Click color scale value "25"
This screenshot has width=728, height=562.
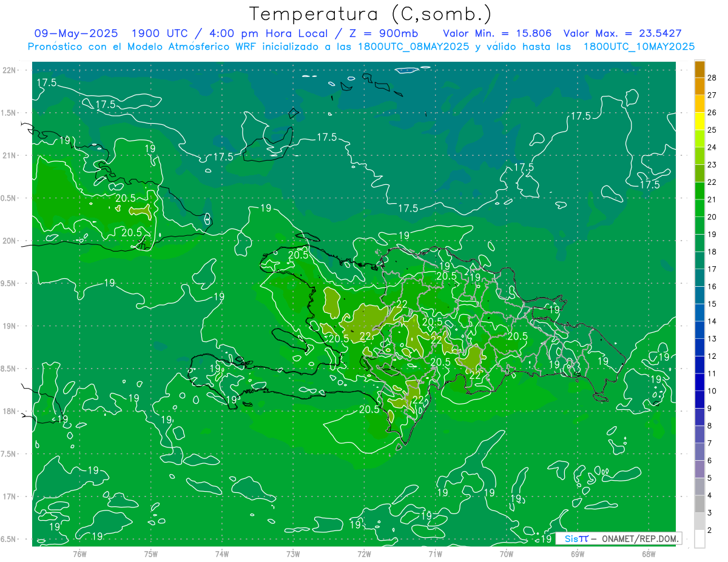712,130
